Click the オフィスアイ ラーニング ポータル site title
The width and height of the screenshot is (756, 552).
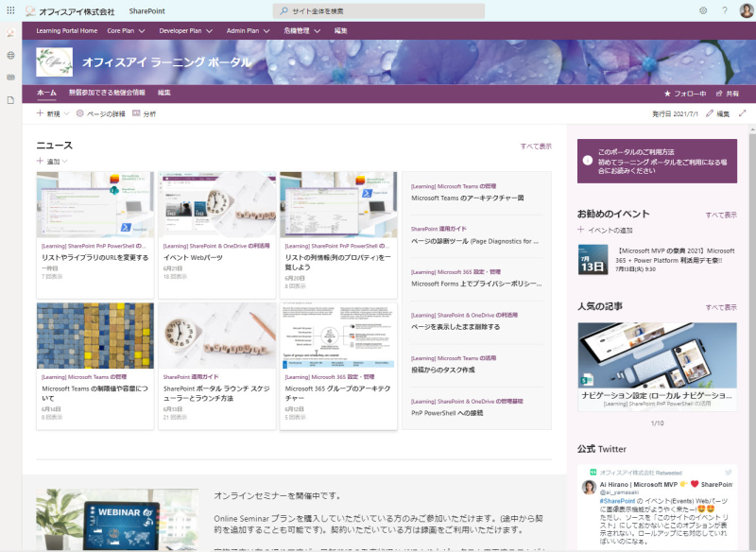pos(167,62)
